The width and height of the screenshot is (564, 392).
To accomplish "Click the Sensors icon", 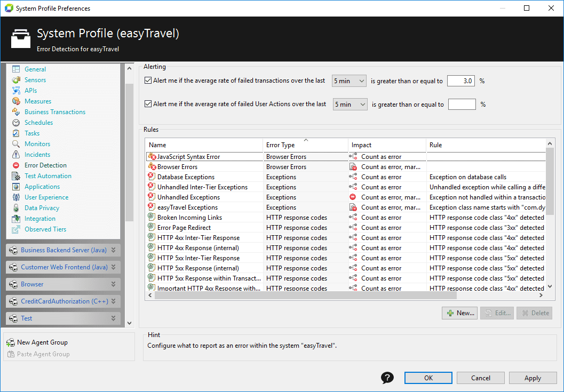I will (16, 80).
